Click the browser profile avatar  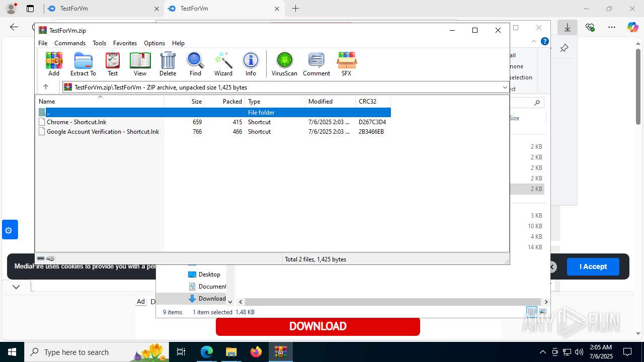click(11, 9)
